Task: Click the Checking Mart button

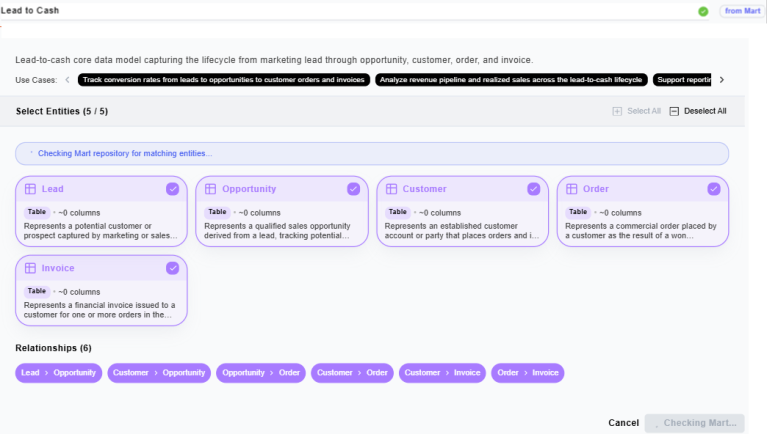Action: point(695,423)
